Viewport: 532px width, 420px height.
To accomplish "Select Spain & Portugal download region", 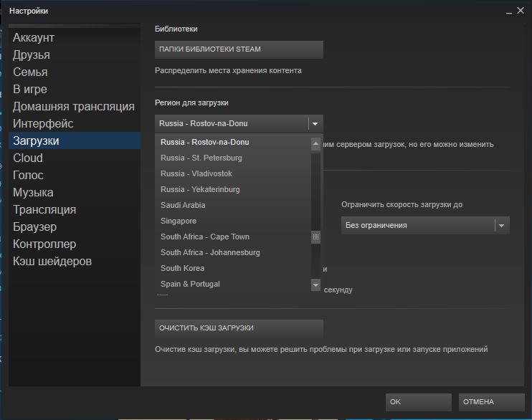I will click(x=233, y=285).
